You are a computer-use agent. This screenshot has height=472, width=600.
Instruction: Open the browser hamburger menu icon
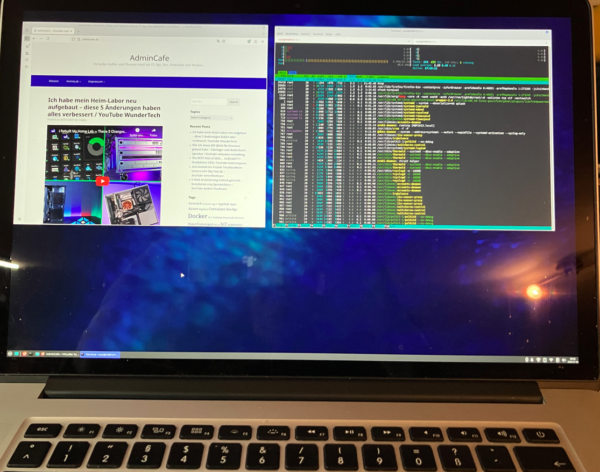click(x=262, y=39)
